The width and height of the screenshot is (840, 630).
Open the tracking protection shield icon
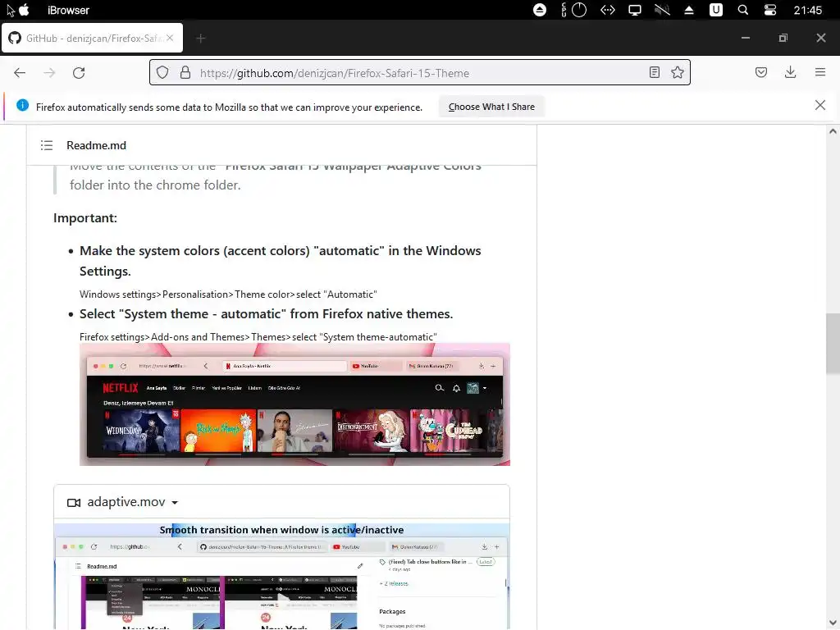click(162, 72)
